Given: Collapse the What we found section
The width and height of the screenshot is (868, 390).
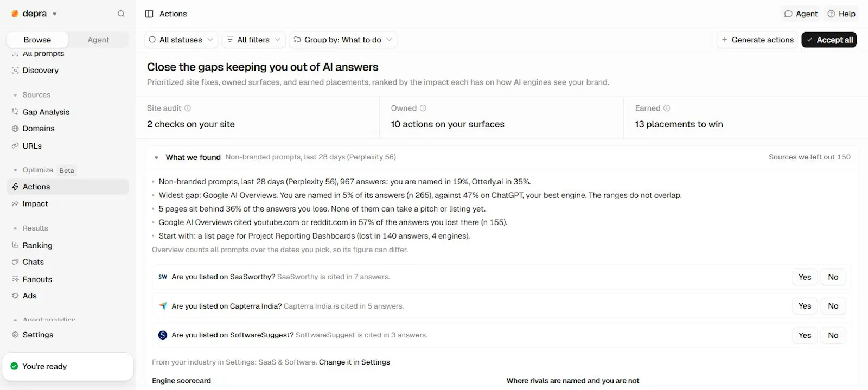Looking at the screenshot, I should (156, 157).
